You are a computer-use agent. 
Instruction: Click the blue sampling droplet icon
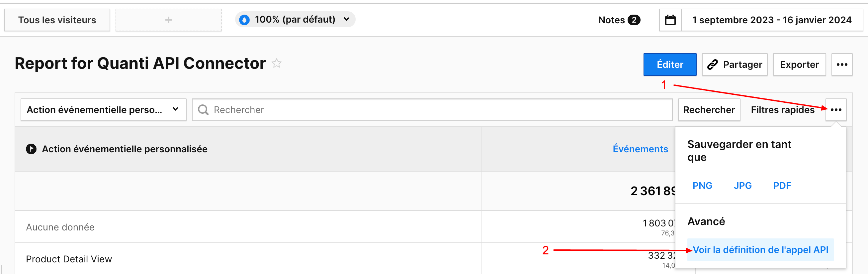[x=244, y=20]
